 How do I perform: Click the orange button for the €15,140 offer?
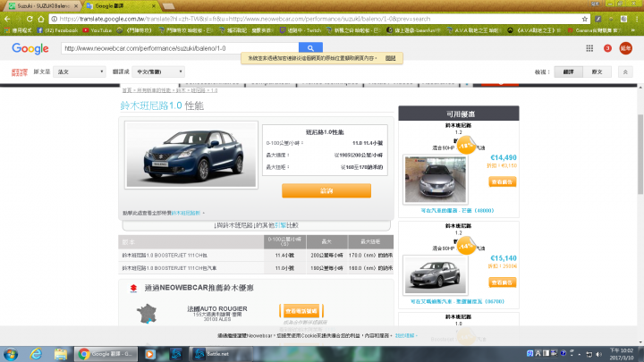(502, 282)
